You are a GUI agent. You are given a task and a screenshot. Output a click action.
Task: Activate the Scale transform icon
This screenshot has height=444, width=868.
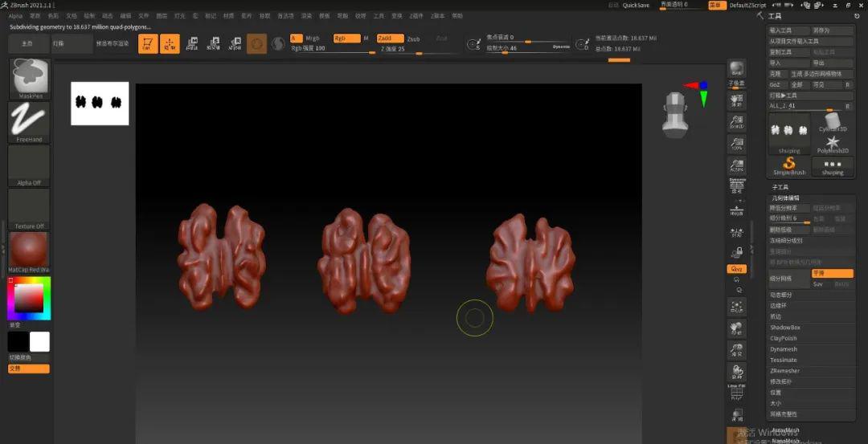[214, 43]
